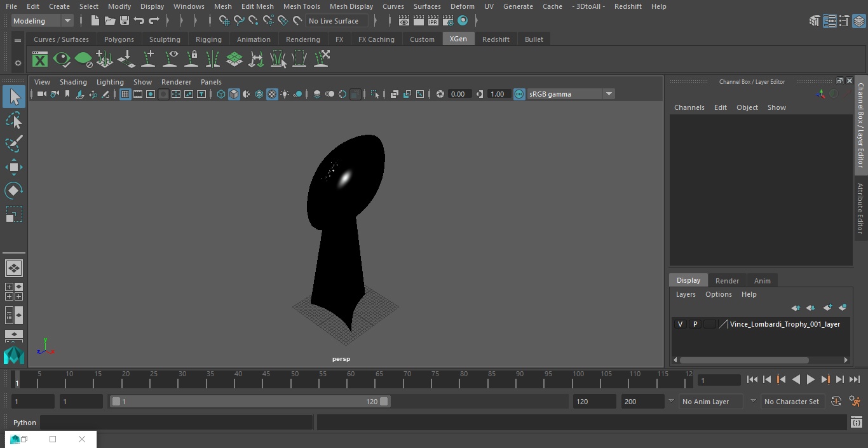Viewport: 868px width, 448px height.
Task: Open the Mesh Tools menu
Action: (302, 6)
